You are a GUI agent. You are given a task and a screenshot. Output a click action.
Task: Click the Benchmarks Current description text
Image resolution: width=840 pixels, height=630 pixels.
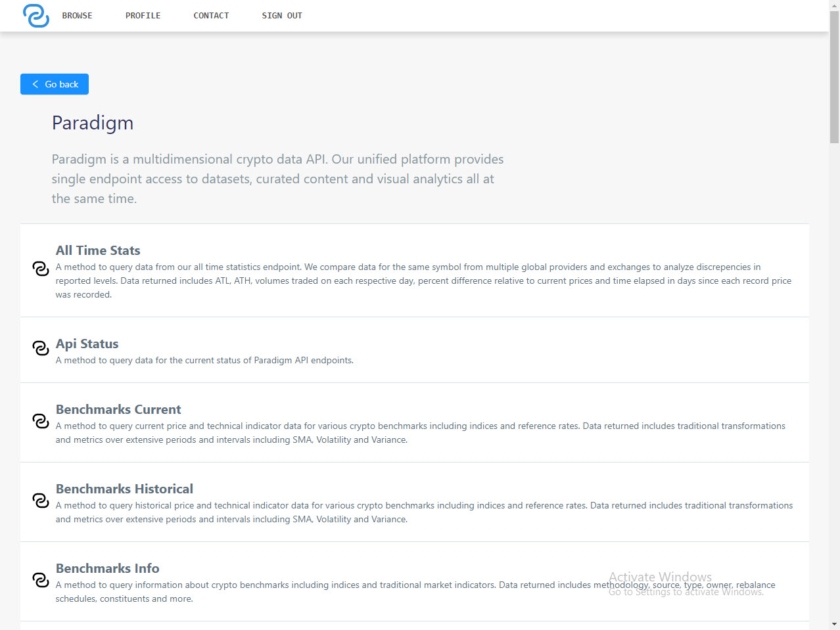[x=421, y=433]
